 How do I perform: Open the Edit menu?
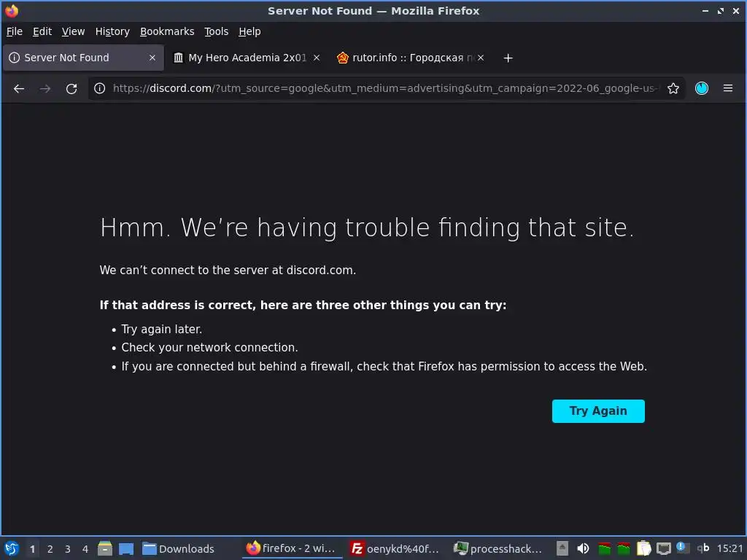[42, 31]
